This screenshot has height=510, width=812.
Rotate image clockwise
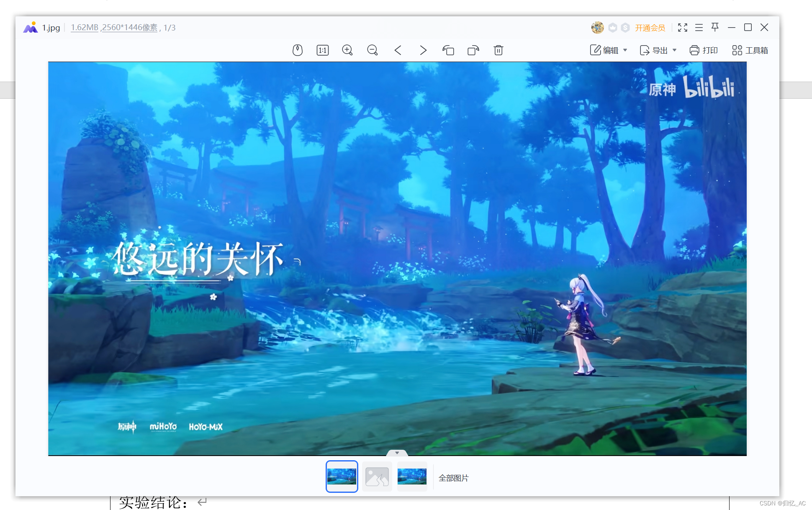point(473,50)
